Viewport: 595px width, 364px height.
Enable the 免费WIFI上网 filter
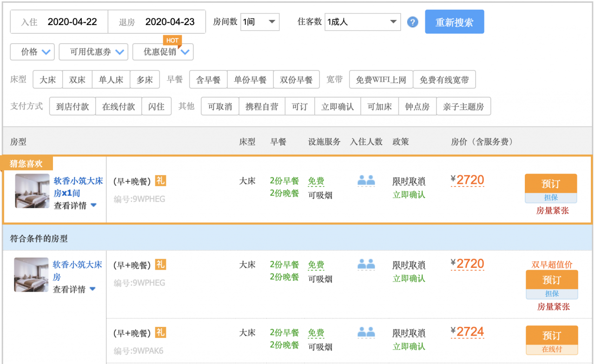click(x=381, y=79)
